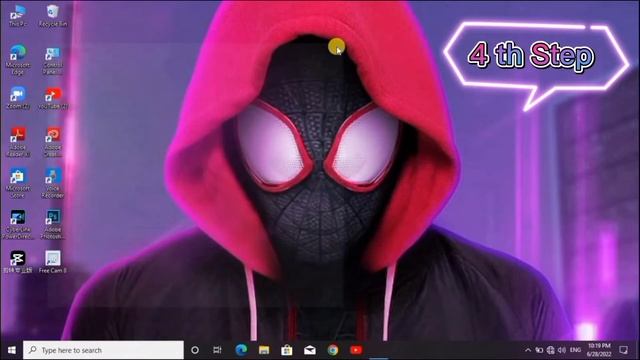Open File Explorer from the taskbar
Image resolution: width=640 pixels, height=360 pixels.
click(264, 350)
